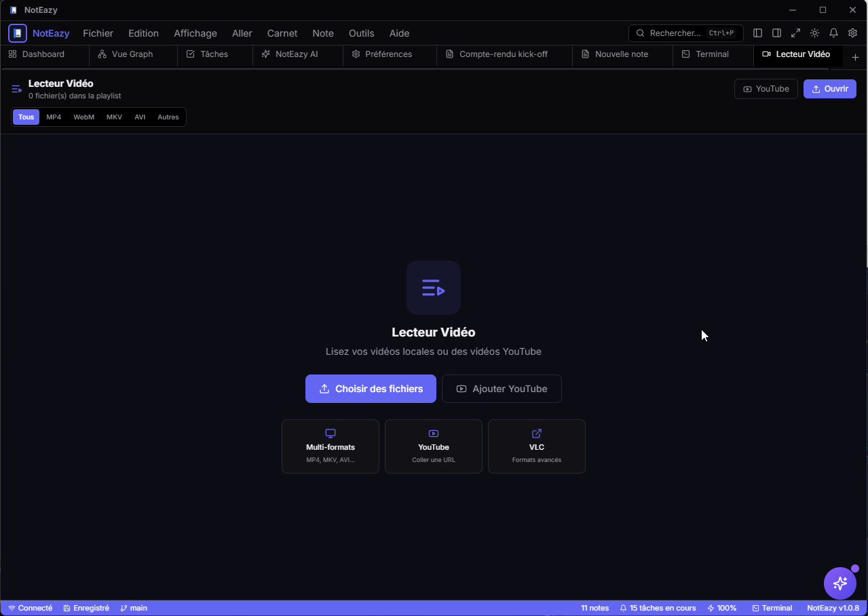Click the VLC external link card
Screen dimensions: 868x616
[537, 446]
